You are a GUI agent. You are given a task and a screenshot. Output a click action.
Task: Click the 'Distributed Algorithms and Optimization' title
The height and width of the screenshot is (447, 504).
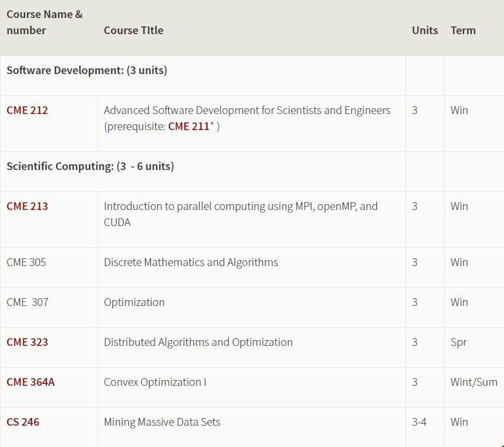click(198, 342)
